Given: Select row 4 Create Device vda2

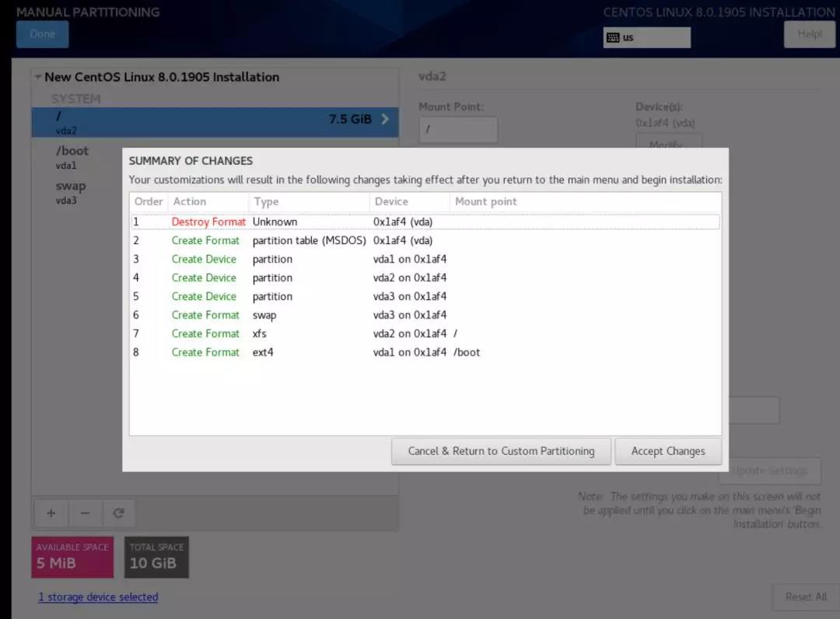Looking at the screenshot, I should click(425, 278).
